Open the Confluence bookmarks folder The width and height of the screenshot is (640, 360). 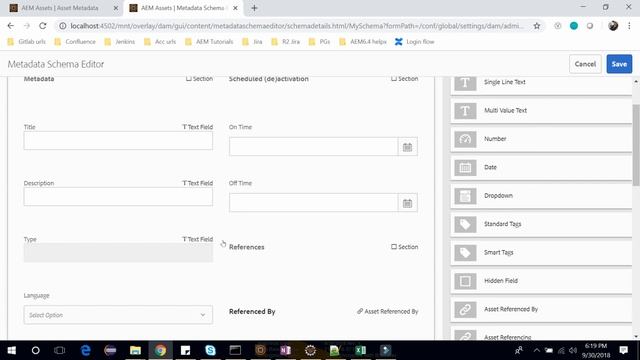click(75, 42)
